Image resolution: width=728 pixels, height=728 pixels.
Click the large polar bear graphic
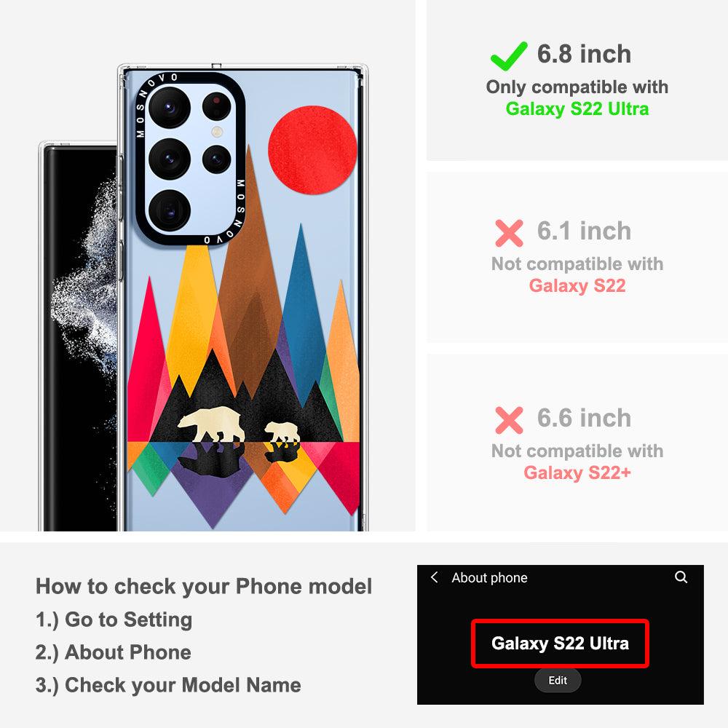[x=212, y=424]
